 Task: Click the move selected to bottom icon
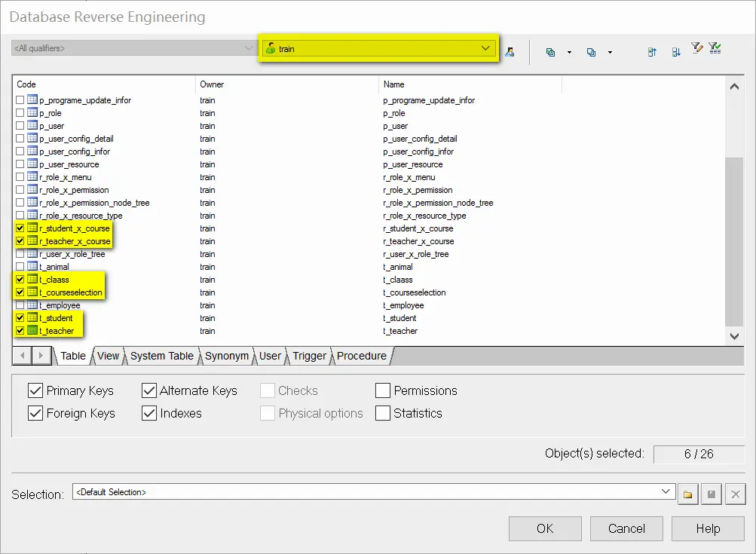pyautogui.click(x=676, y=52)
